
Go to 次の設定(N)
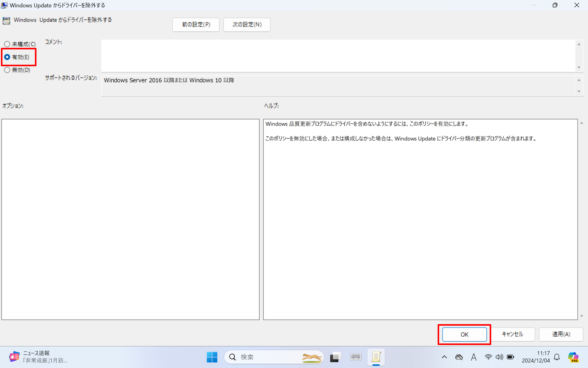click(247, 25)
